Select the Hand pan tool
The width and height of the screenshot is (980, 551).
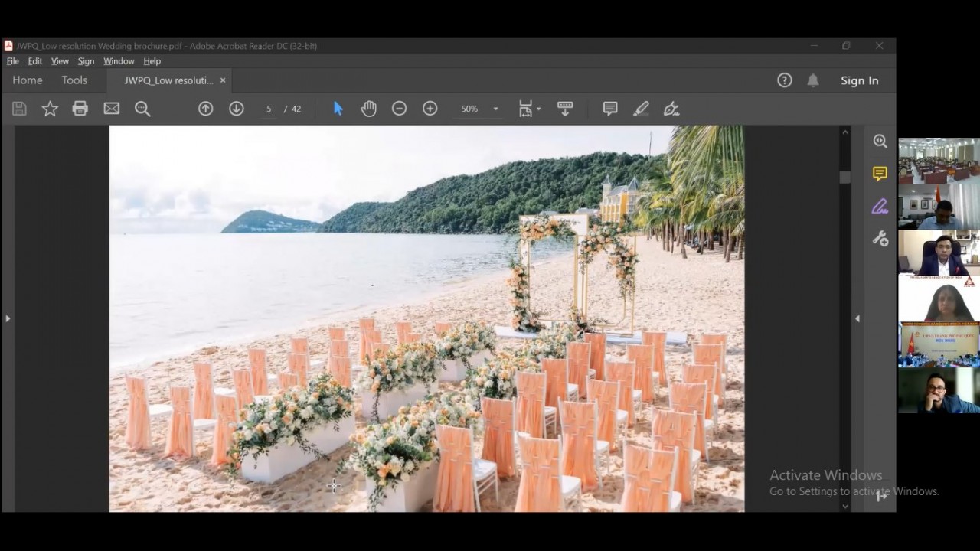369,109
